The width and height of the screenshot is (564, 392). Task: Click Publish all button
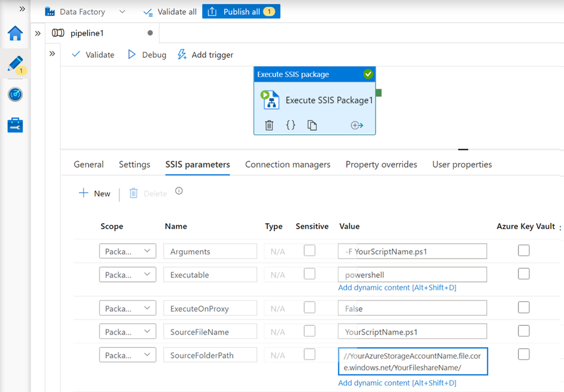(241, 11)
